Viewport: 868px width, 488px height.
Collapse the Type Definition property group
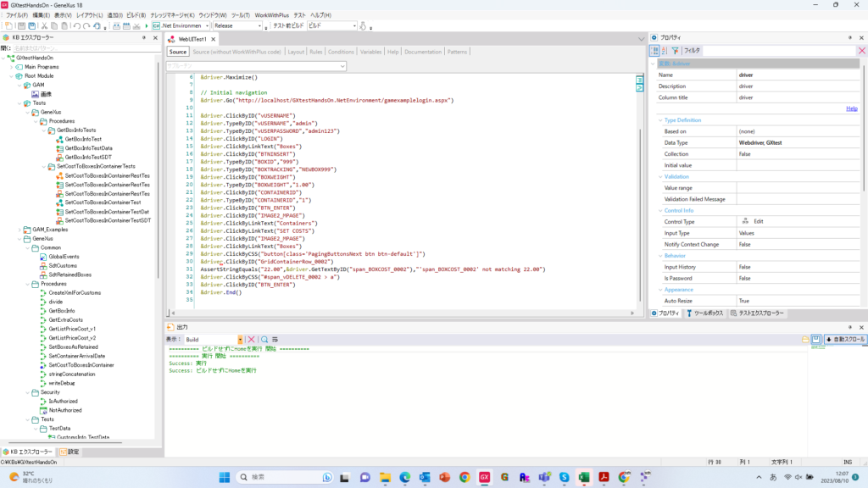(660, 120)
